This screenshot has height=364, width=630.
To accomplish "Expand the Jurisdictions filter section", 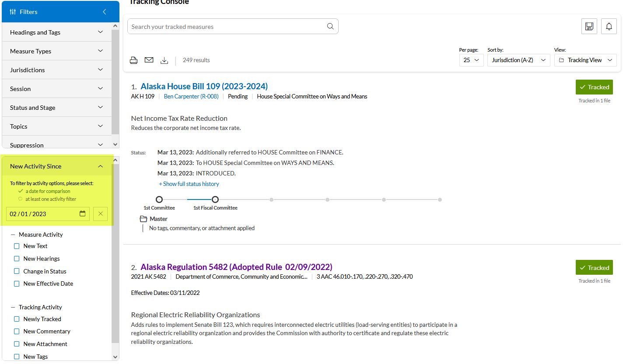I will [57, 70].
